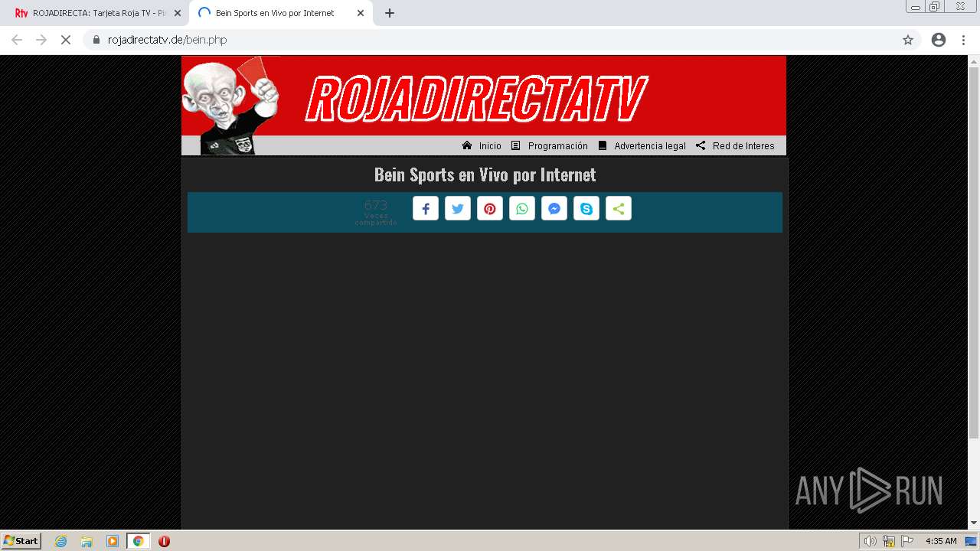Click the vertical scrollbar thumb
Viewport: 980px width, 551px height.
click(974, 252)
